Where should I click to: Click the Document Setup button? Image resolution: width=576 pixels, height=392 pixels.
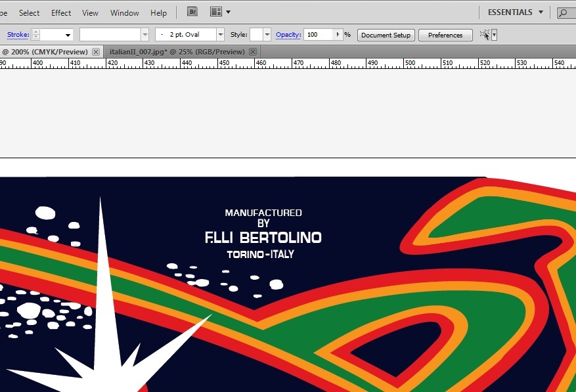[386, 35]
